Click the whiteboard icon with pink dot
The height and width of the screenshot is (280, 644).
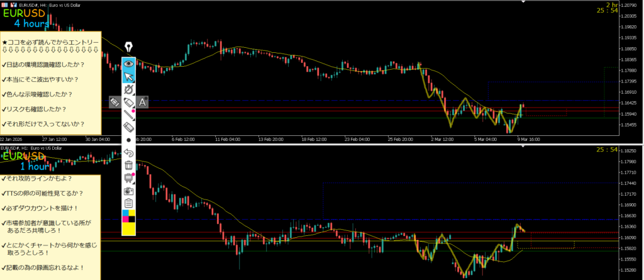(129, 178)
